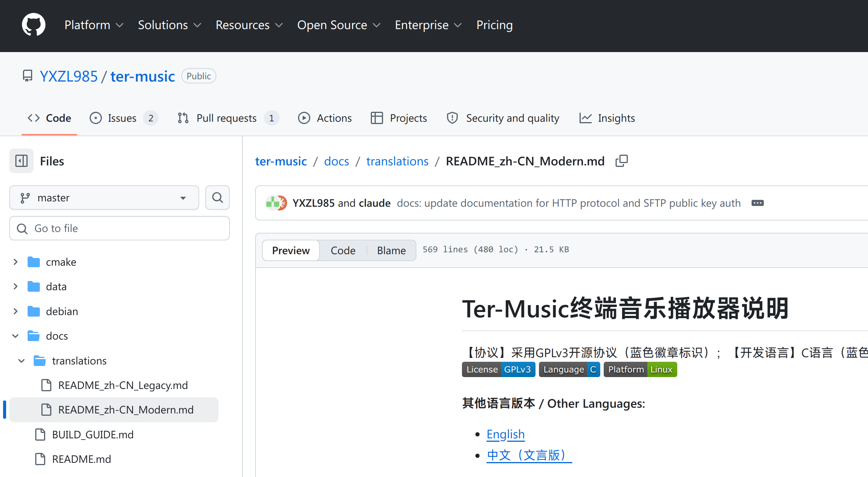This screenshot has width=868, height=477.
Task: Click the translations breadcrumb link
Action: pyautogui.click(x=397, y=161)
